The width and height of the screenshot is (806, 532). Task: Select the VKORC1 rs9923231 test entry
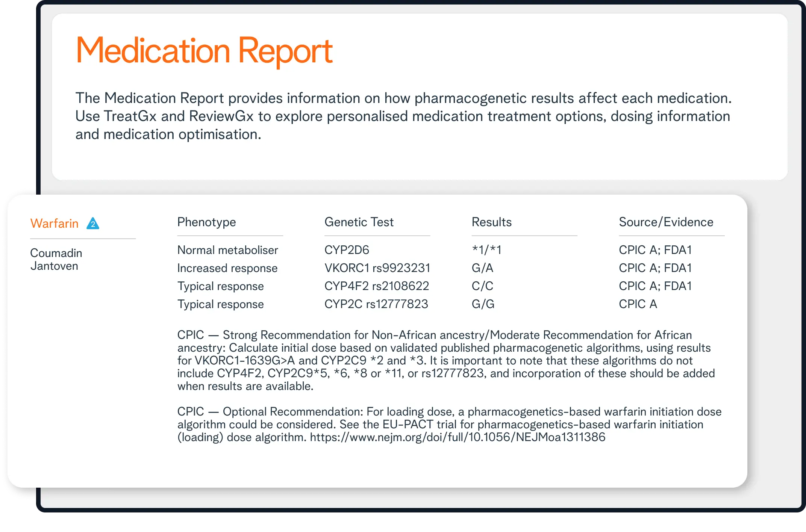click(377, 268)
